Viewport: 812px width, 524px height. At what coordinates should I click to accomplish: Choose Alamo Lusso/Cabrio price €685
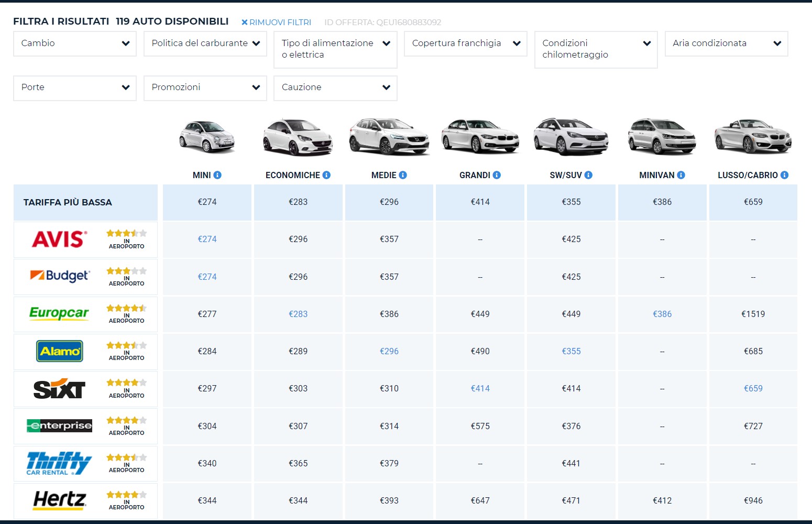point(753,351)
